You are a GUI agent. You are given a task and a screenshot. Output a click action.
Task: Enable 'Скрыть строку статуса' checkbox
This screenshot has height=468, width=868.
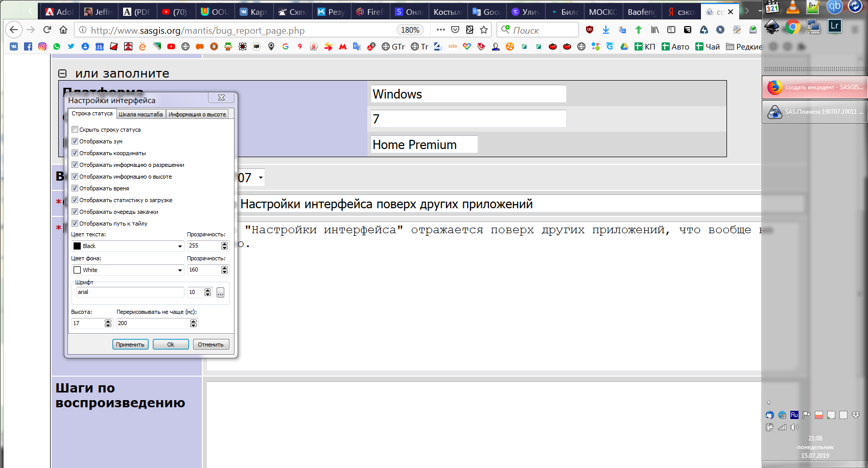point(75,130)
